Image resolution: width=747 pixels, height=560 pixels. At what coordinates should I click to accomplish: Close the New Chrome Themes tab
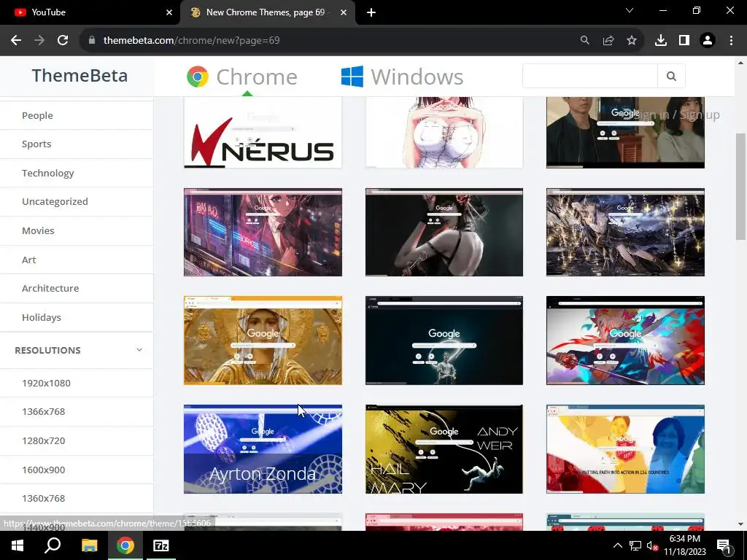[344, 12]
